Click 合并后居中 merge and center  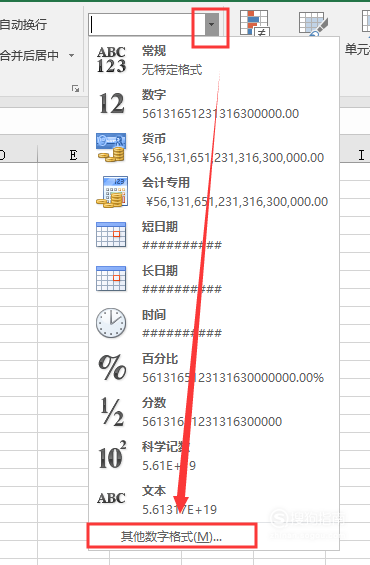point(29,55)
